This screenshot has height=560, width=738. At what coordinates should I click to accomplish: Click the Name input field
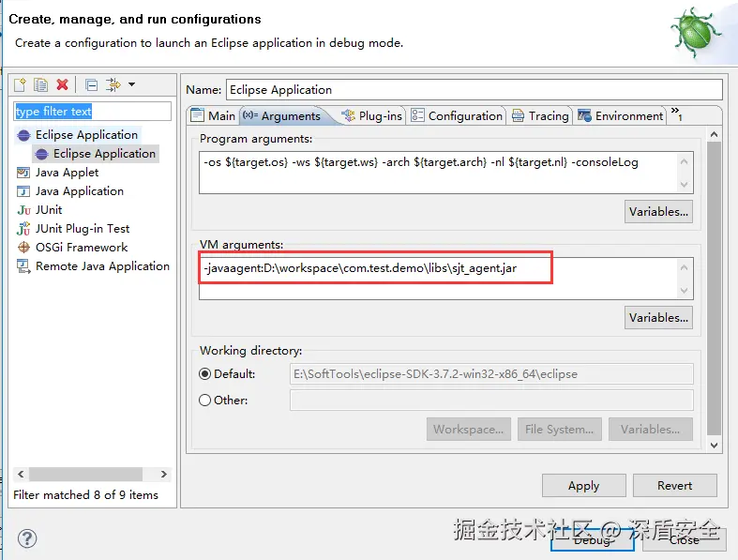tap(474, 89)
